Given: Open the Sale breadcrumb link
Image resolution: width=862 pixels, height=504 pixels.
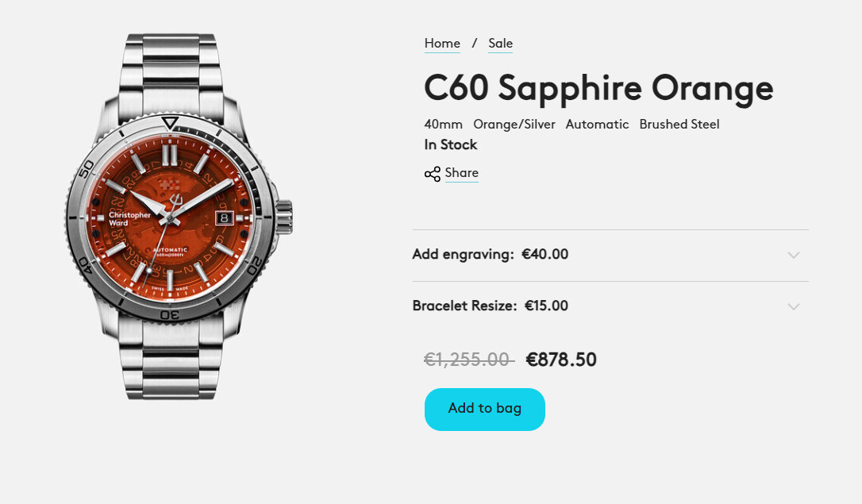Looking at the screenshot, I should point(500,44).
